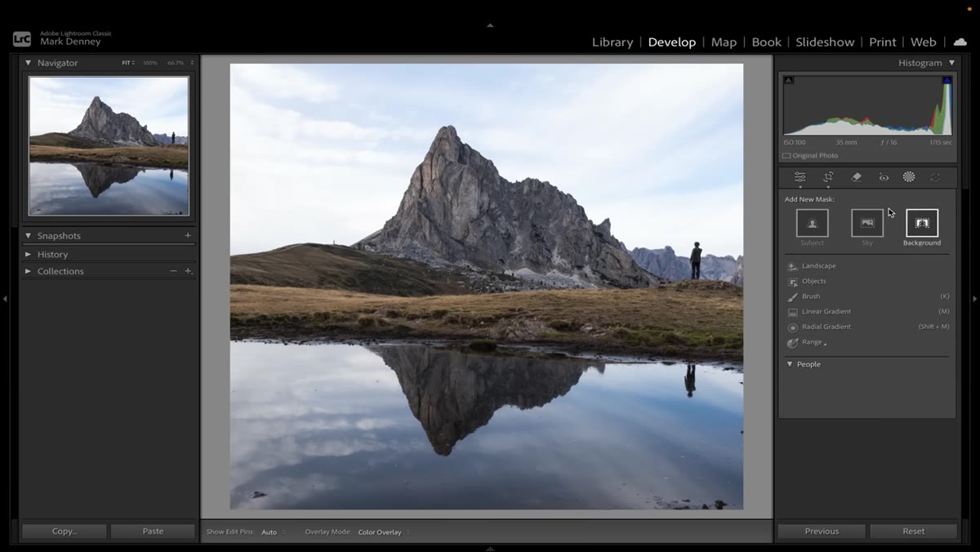Toggle shadow clipping indicator in histogram
Viewport: 980px width, 552px height.
788,80
